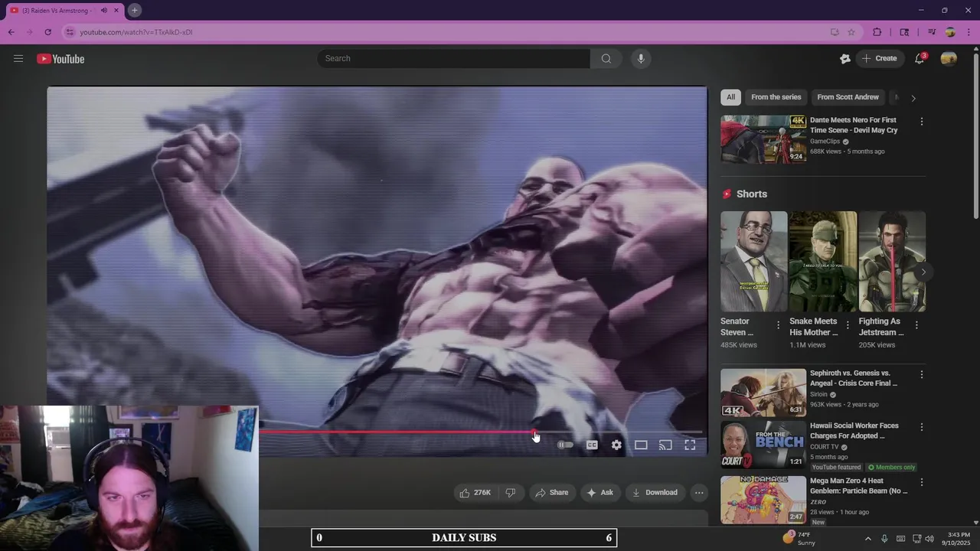Open site information icon in address bar

click(70, 32)
